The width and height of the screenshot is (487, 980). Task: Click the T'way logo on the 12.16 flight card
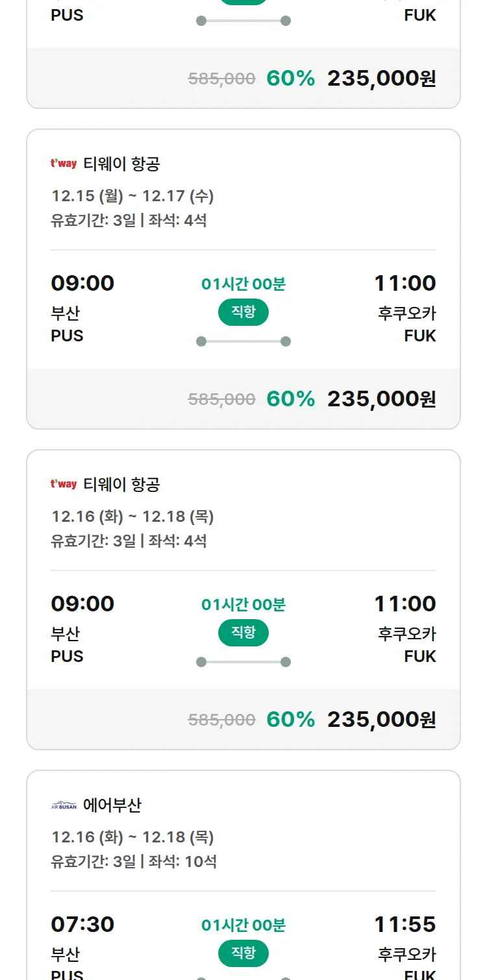pos(64,484)
